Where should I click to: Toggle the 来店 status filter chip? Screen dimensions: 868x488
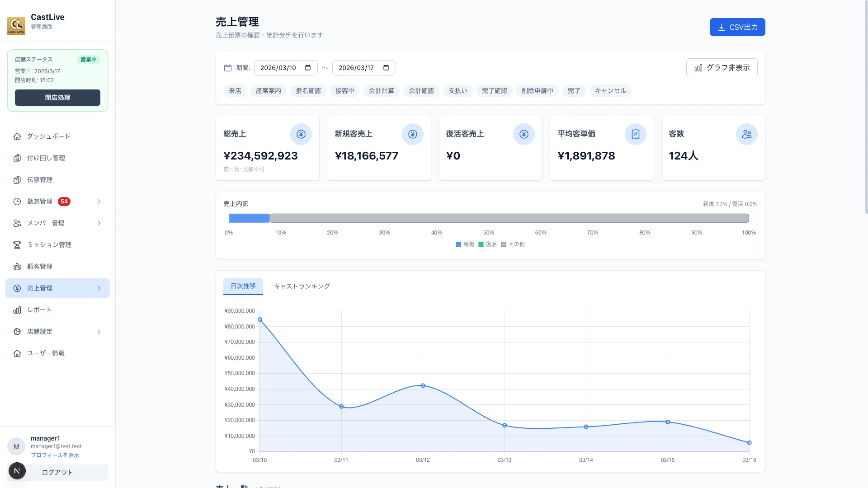(x=235, y=91)
